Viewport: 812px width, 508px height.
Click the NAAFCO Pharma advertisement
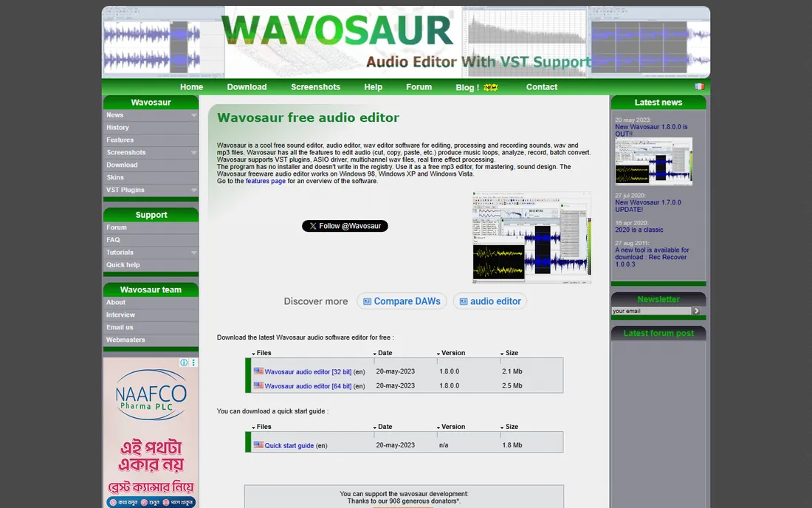[151, 433]
